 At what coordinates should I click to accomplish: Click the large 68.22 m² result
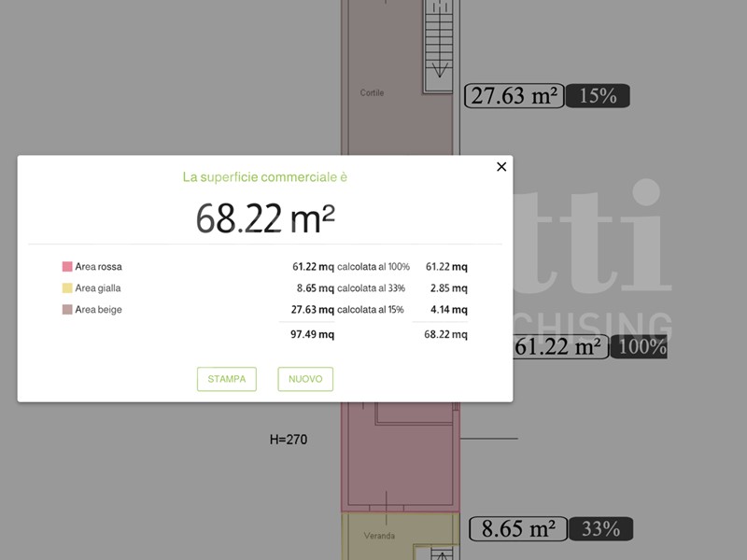click(265, 217)
